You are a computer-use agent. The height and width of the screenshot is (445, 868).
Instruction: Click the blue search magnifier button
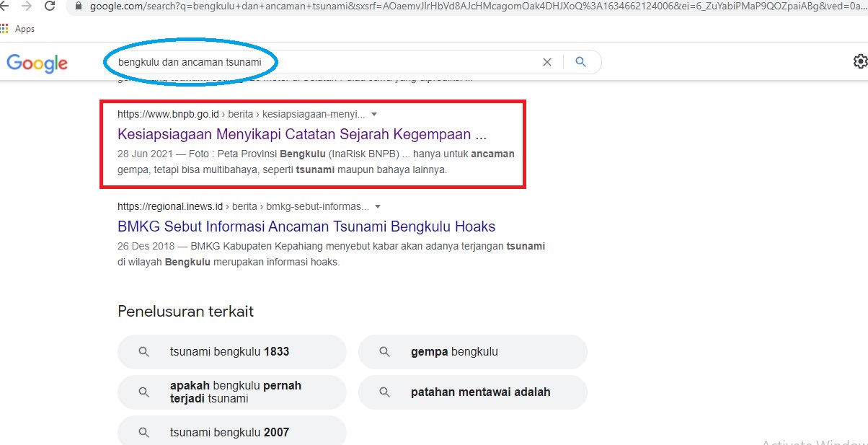581,62
